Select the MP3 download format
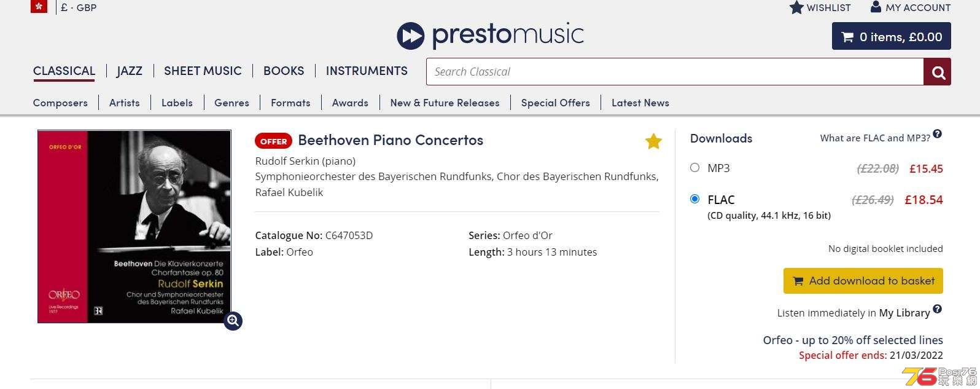The image size is (980, 389). click(694, 167)
